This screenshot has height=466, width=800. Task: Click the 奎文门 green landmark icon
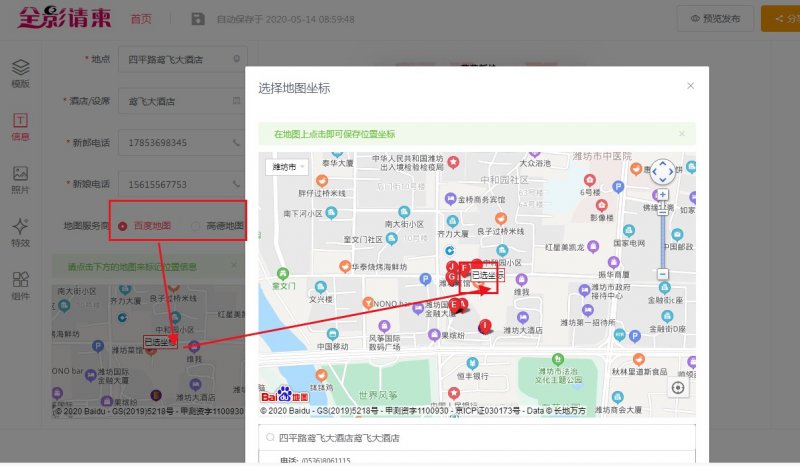click(283, 274)
